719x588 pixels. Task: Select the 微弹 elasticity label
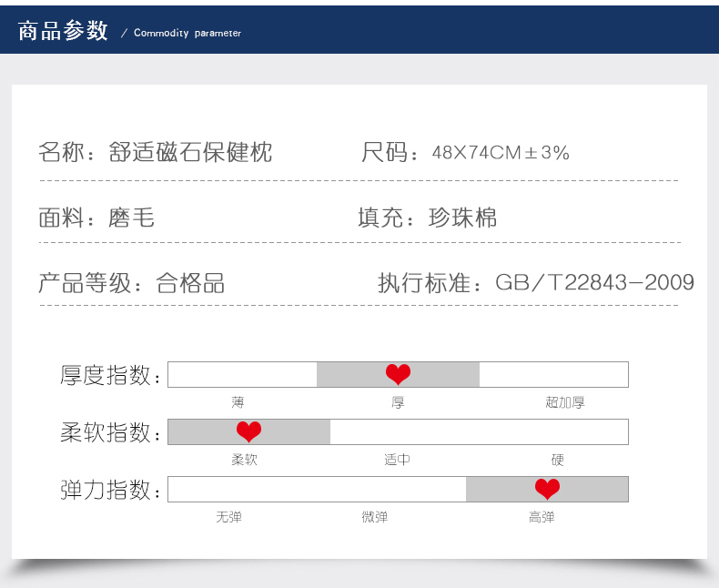375,517
